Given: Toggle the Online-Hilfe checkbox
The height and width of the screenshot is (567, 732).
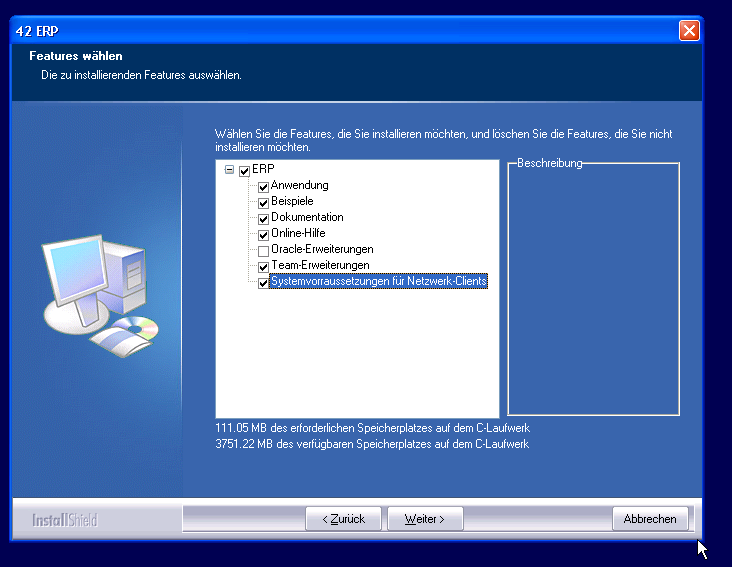Looking at the screenshot, I should tap(263, 235).
